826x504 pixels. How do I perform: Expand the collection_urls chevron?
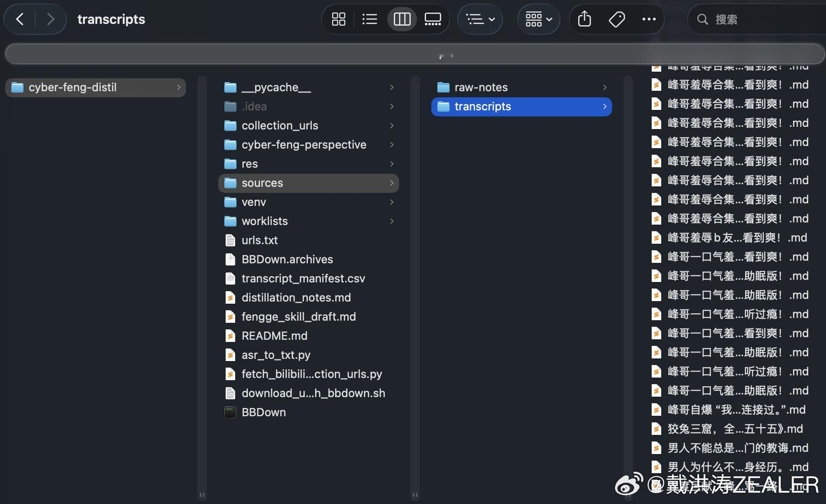pos(392,126)
